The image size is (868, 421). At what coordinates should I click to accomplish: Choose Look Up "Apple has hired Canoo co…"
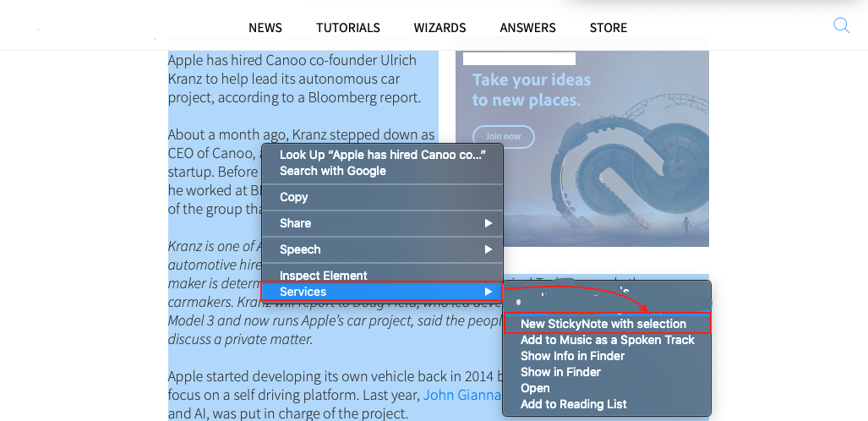click(x=382, y=155)
